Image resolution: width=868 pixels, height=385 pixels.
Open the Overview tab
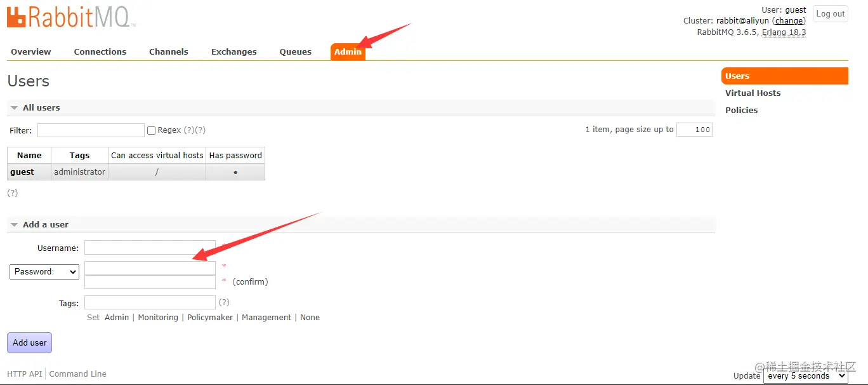tap(31, 52)
